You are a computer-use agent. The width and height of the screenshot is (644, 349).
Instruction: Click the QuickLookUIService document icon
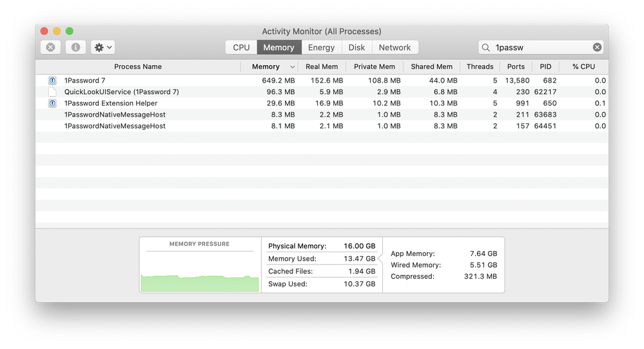(x=52, y=92)
